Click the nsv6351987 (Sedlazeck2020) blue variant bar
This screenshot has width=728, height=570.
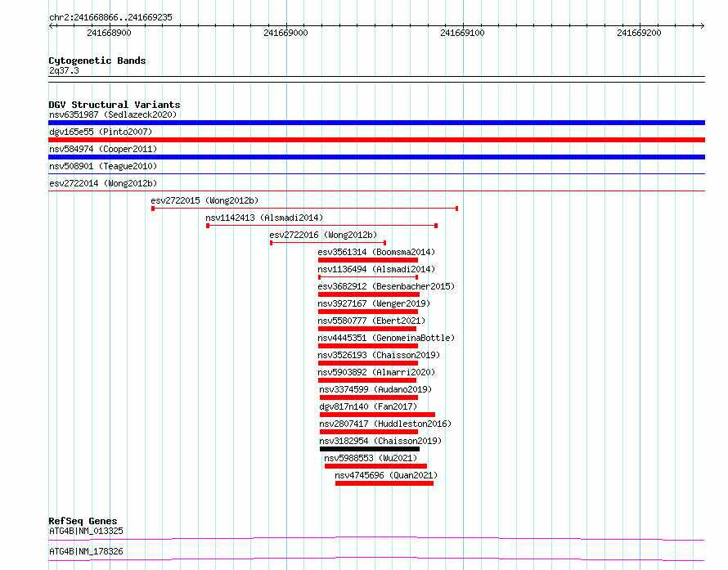coord(376,123)
